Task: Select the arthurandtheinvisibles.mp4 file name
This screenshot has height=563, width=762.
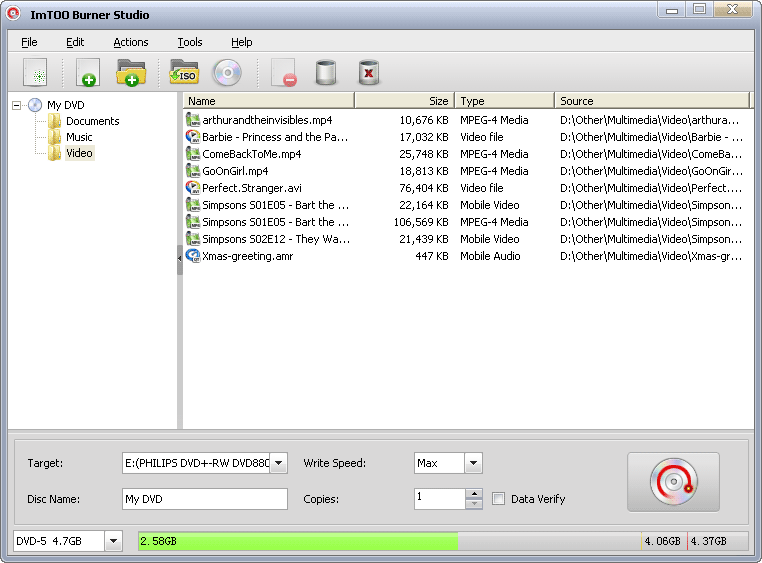Action: [x=267, y=120]
